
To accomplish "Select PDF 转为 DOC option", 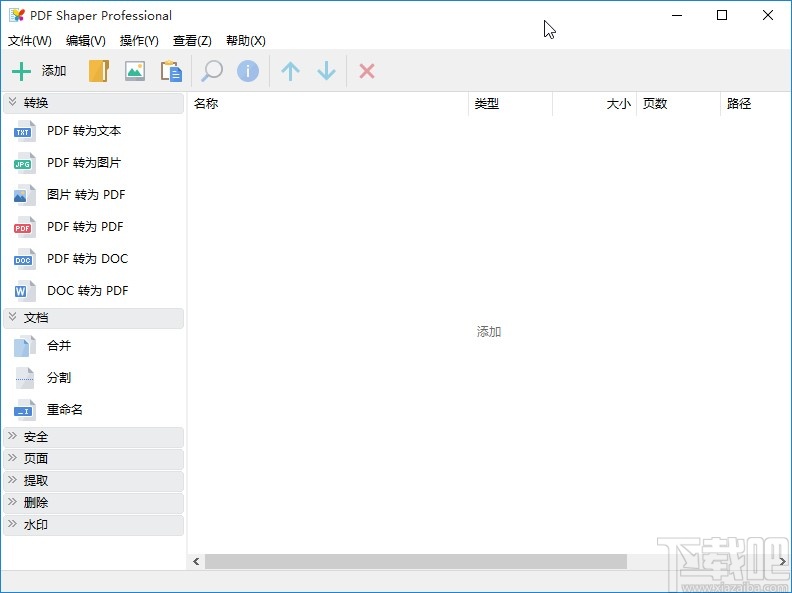I will (87, 259).
